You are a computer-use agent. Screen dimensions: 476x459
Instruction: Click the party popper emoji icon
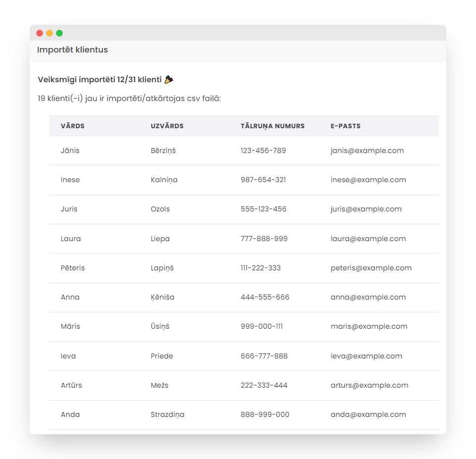click(x=169, y=79)
